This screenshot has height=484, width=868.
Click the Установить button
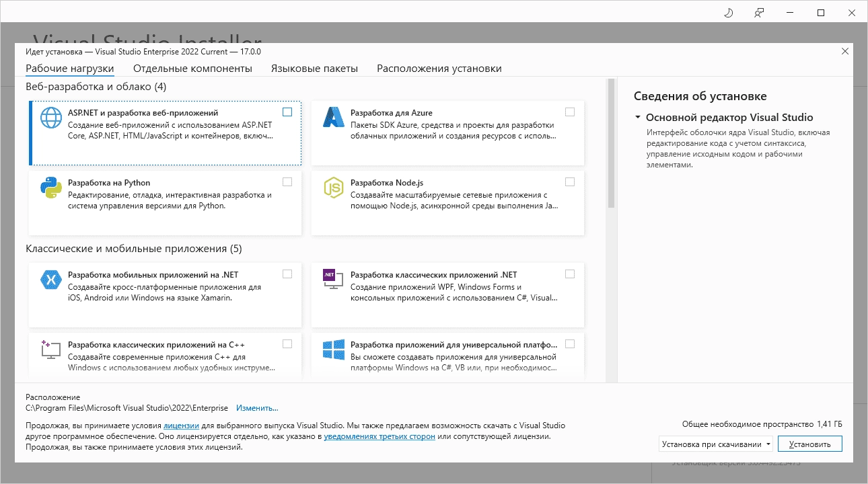click(x=810, y=444)
